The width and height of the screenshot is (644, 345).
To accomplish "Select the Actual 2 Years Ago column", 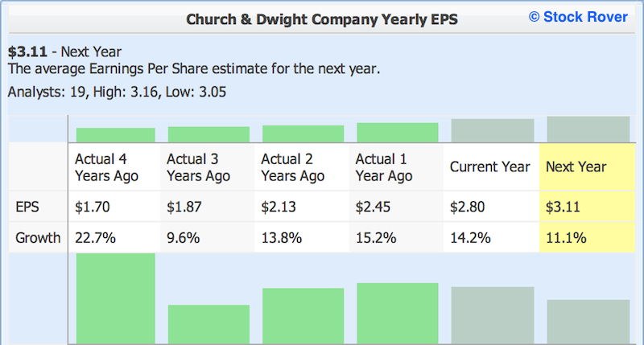I will (302, 166).
